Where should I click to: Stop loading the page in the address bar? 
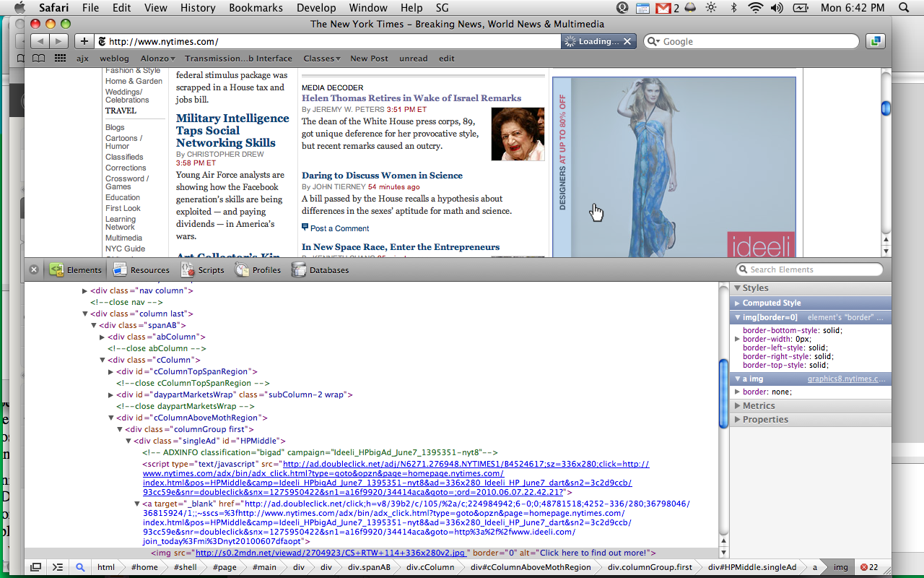coord(627,41)
